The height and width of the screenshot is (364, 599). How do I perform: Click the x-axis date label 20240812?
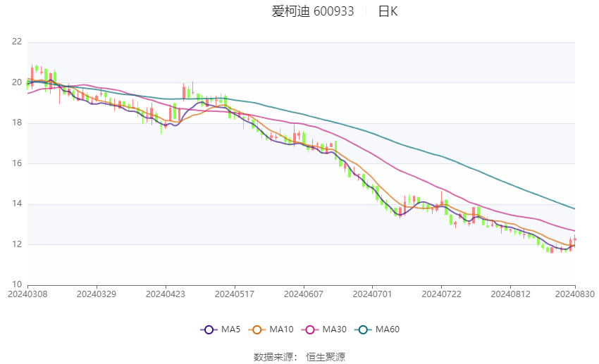[x=510, y=294]
